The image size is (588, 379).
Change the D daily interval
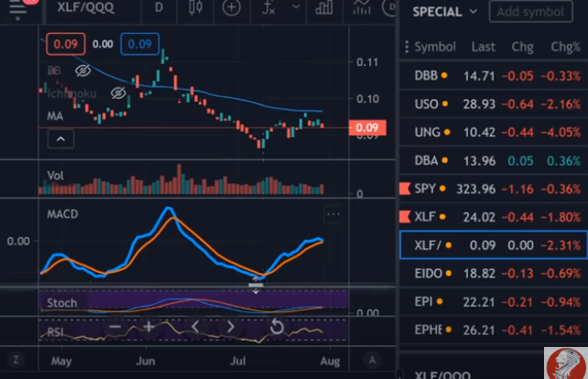pos(159,7)
